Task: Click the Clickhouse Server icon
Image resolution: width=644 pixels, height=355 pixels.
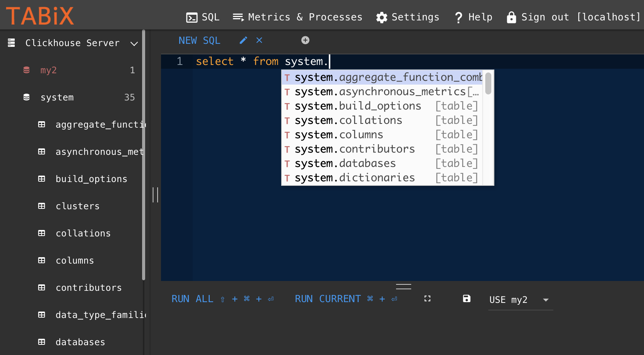Action: coord(11,43)
